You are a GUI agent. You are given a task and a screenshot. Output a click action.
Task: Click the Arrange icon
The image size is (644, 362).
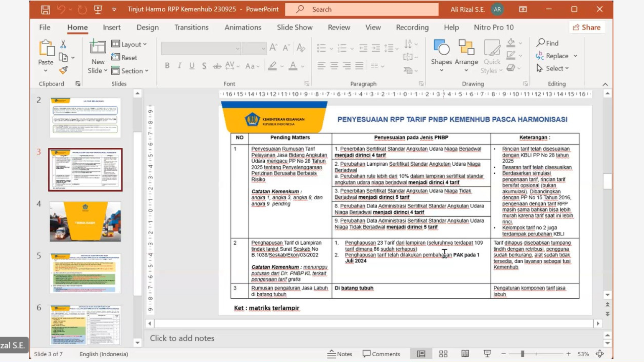pyautogui.click(x=466, y=47)
